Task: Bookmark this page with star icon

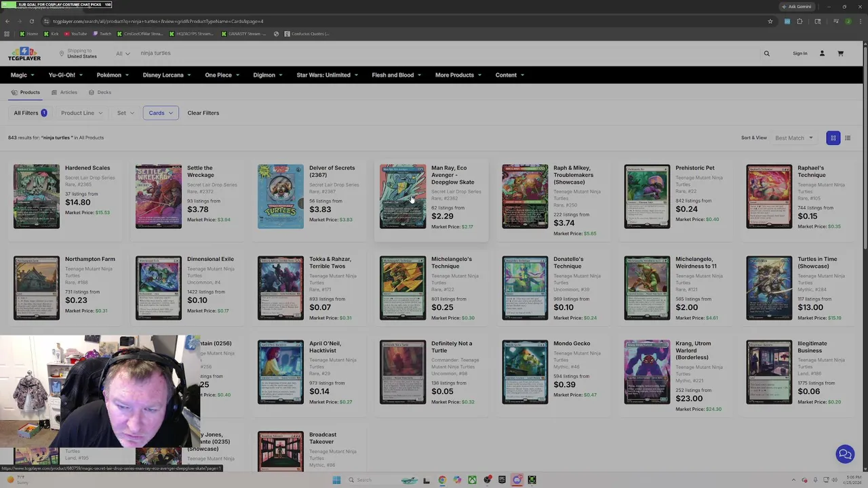Action: click(x=770, y=21)
